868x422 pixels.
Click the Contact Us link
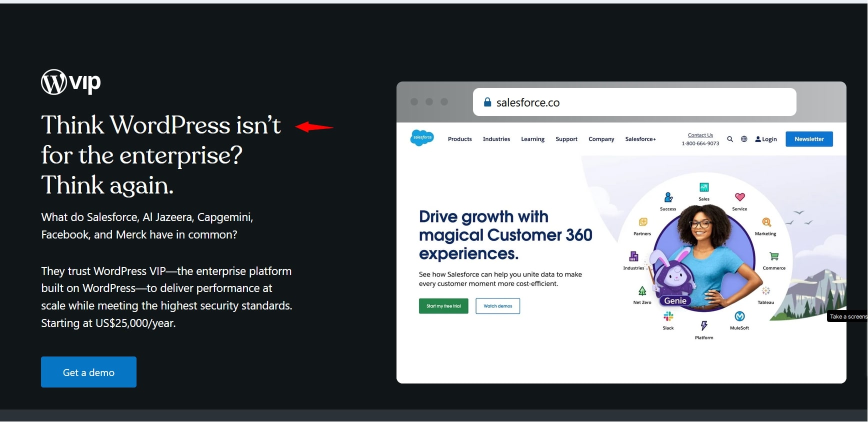click(x=700, y=135)
